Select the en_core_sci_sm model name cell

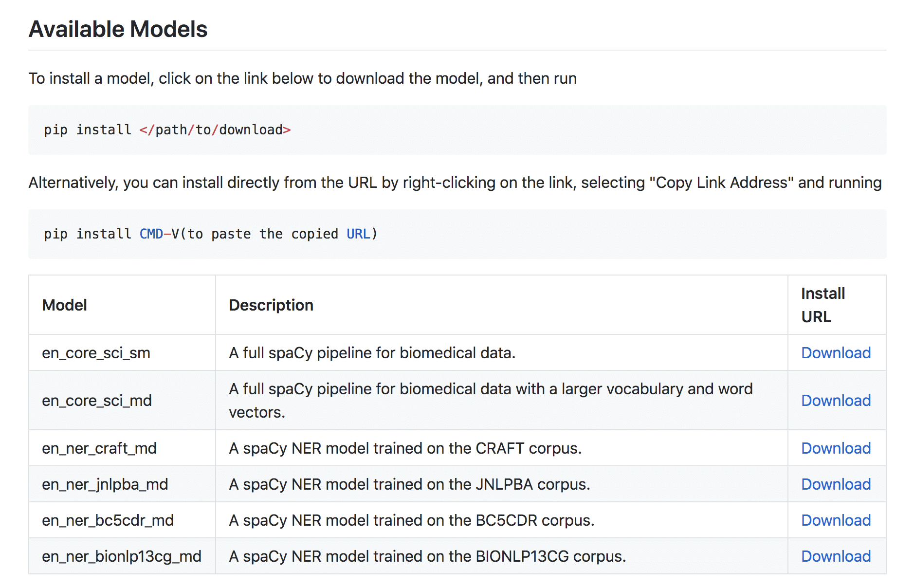[96, 353]
